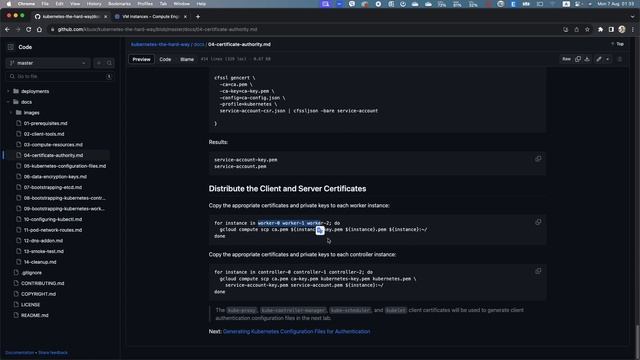The width and height of the screenshot is (640, 360).
Task: Open the master branch dropdown
Action: click(48, 63)
